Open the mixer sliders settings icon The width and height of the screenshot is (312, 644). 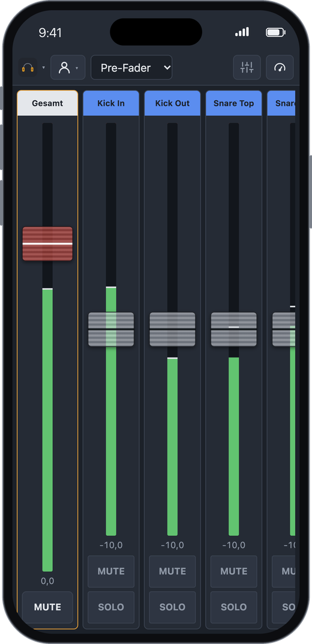247,67
